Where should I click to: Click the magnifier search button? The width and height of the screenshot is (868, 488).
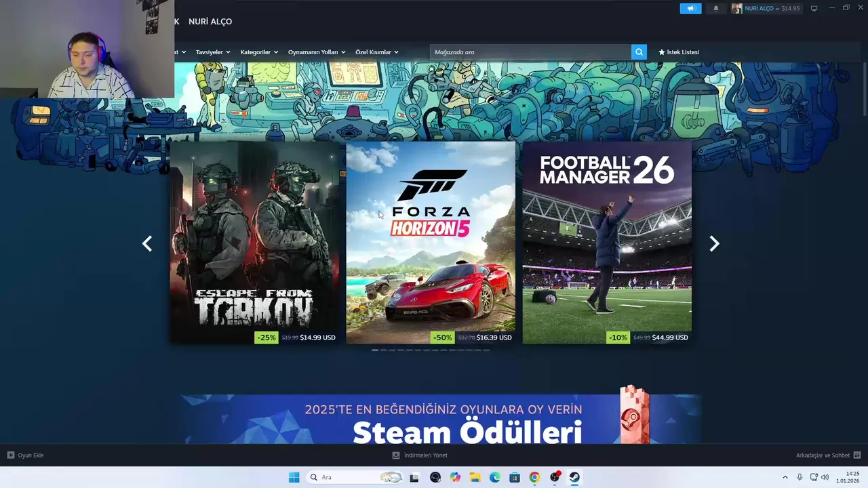tap(639, 52)
